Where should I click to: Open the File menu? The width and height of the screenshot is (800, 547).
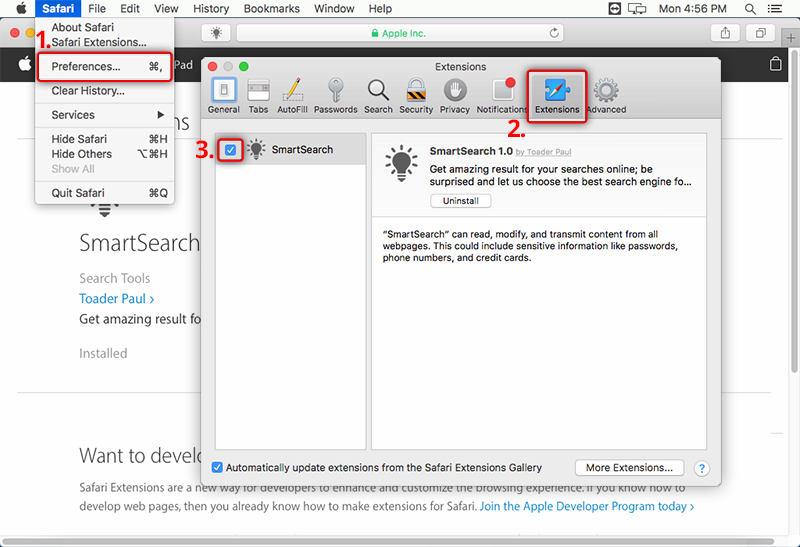(96, 9)
